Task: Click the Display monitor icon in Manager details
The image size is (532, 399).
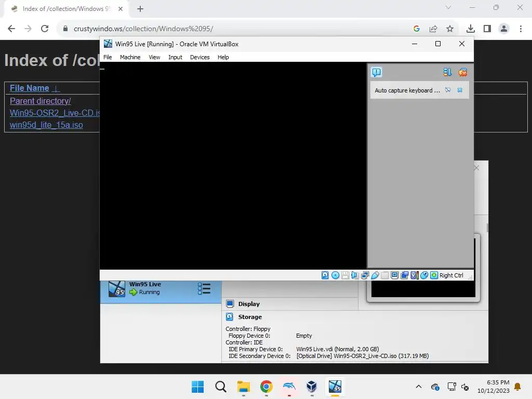Action: [x=230, y=303]
